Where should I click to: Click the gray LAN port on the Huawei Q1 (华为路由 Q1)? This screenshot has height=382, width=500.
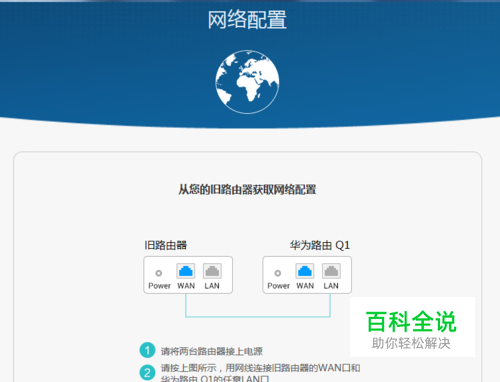pos(331,271)
